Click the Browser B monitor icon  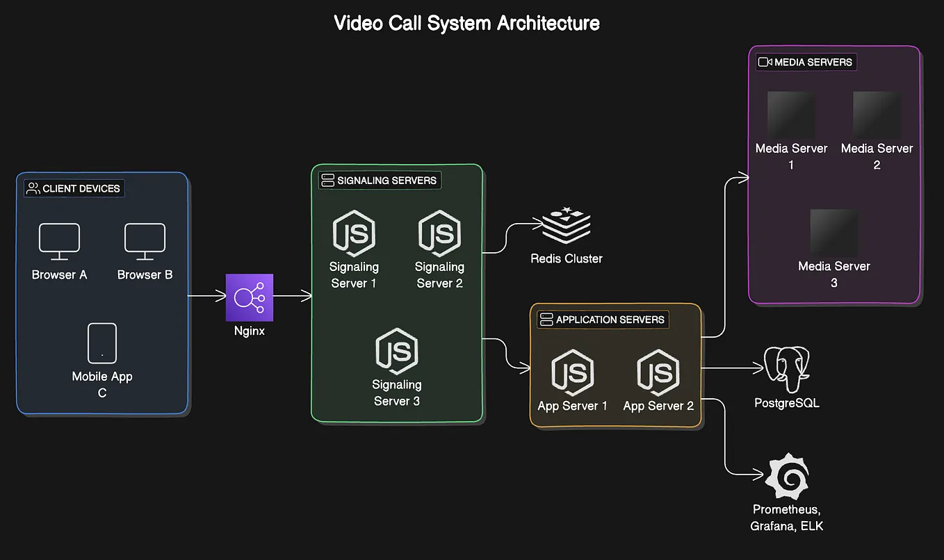click(145, 240)
